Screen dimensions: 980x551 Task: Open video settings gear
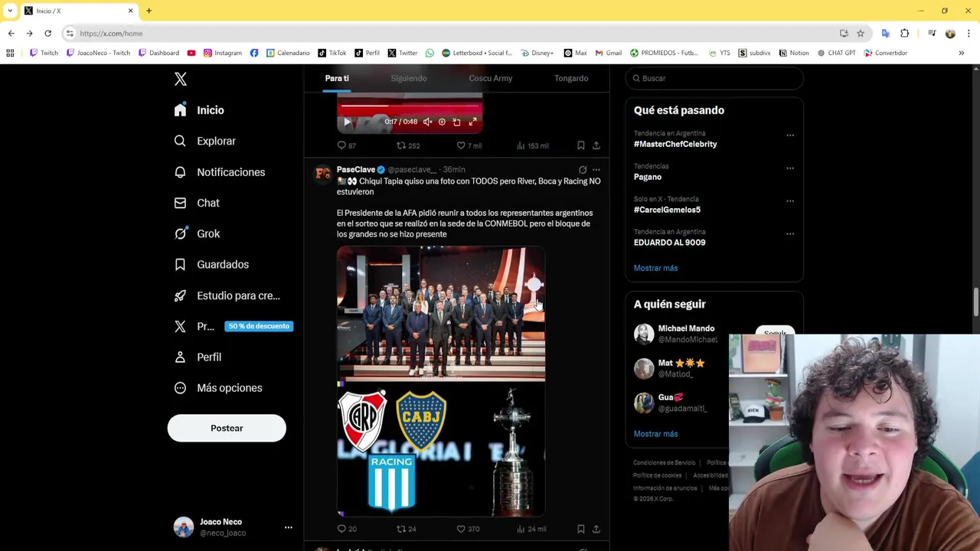pos(442,122)
